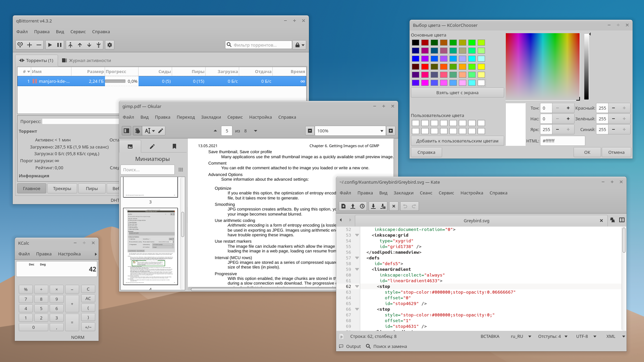Go to previous page in Okular
The width and height of the screenshot is (644, 362).
pos(215,131)
